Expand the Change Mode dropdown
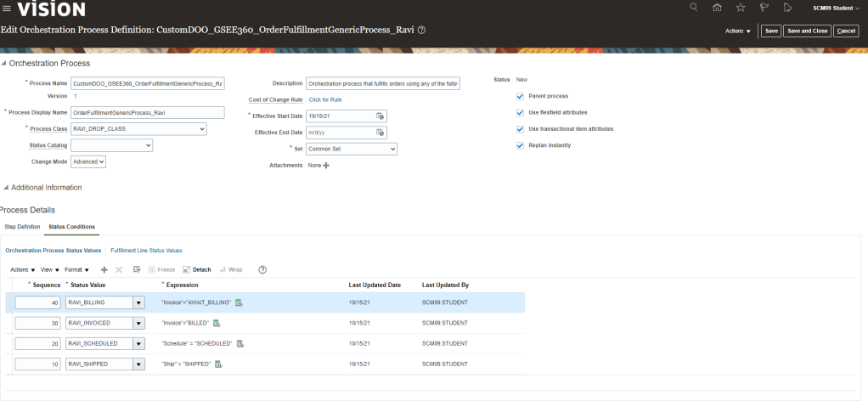Image resolution: width=868 pixels, height=401 pixels. 101,161
